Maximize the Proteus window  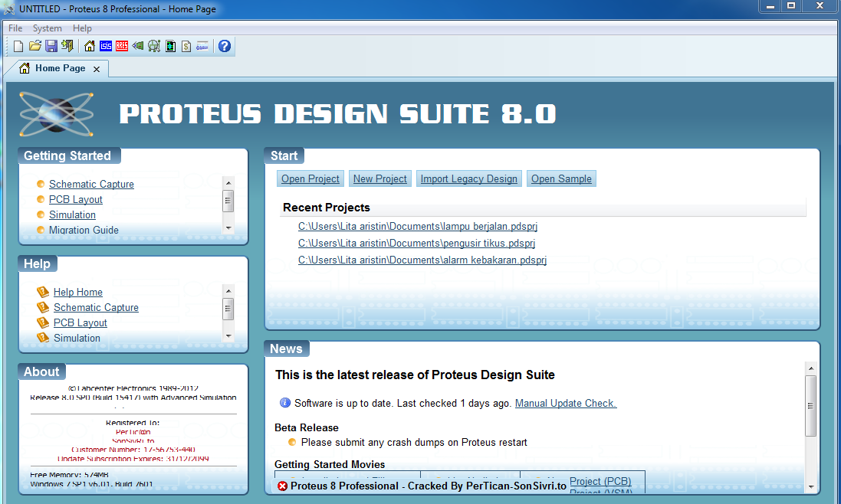pyautogui.click(x=791, y=6)
